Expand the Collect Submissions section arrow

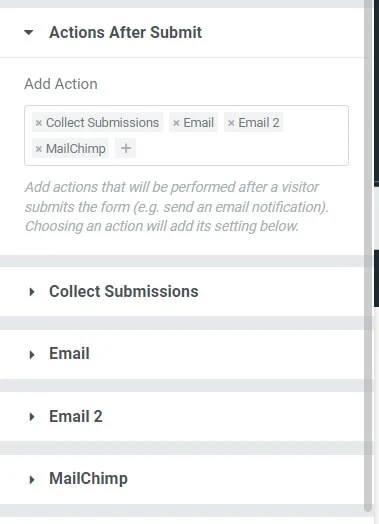coord(32,292)
